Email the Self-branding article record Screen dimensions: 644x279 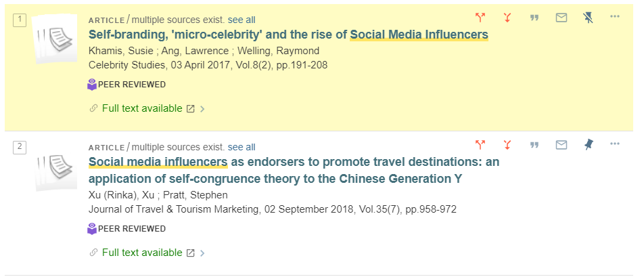[x=561, y=17]
